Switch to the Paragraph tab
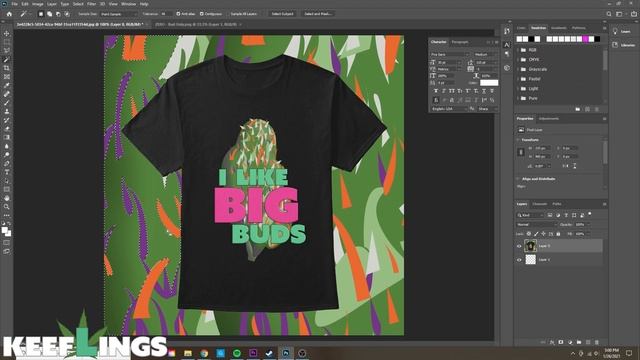 [460, 42]
